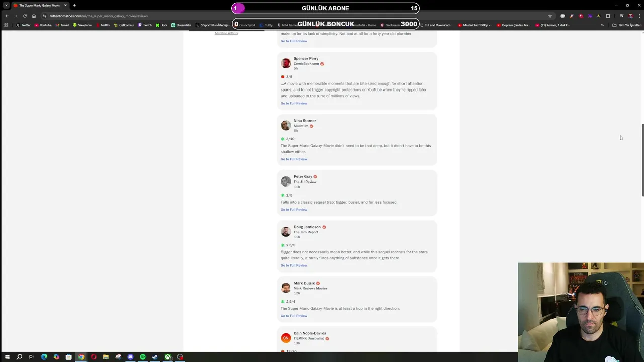Screen dimensions: 644x362
Task: Click Peter Gray's avatar photo
Action: [x=286, y=181]
